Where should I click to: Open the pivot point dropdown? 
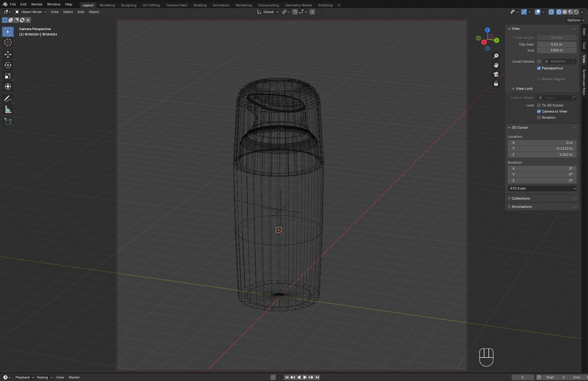(285, 12)
